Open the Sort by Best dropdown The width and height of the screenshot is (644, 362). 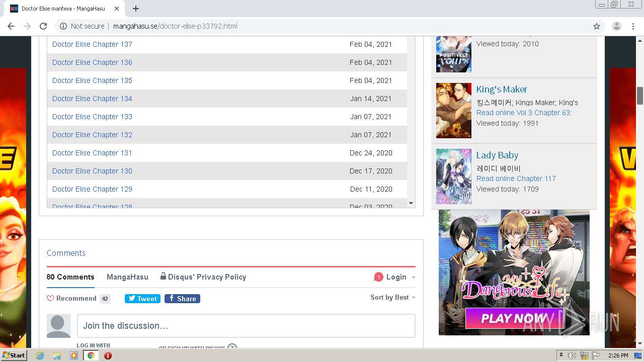[393, 298]
